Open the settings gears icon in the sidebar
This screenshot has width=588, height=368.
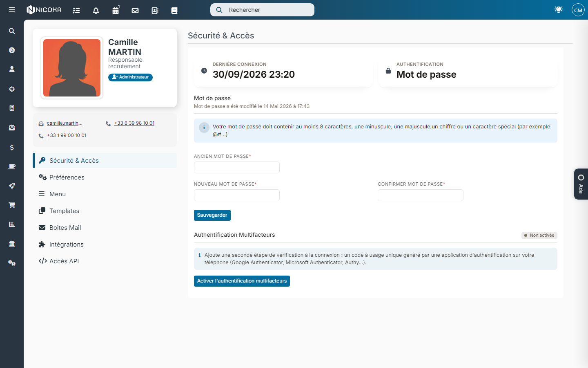(x=12, y=263)
